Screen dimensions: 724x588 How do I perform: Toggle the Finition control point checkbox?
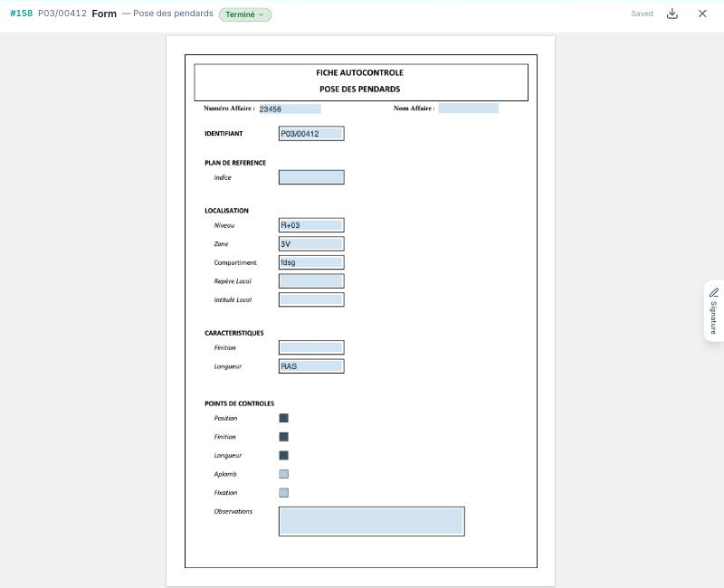(x=284, y=437)
